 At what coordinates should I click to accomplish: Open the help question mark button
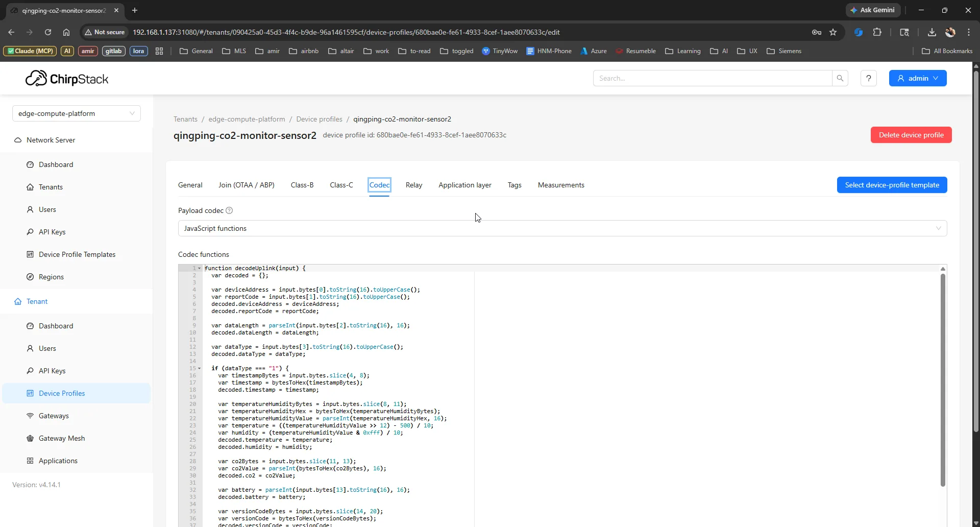[x=868, y=78]
